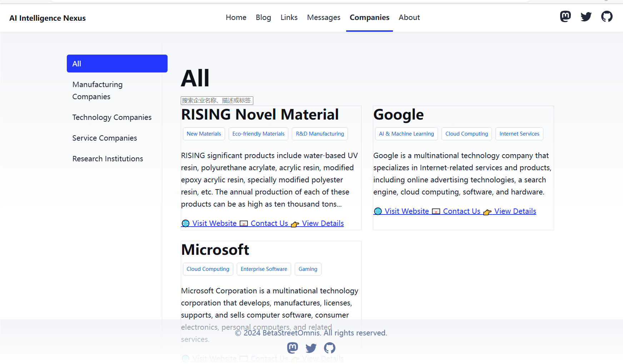Go to the Blog nav item
The width and height of the screenshot is (623, 364).
263,17
